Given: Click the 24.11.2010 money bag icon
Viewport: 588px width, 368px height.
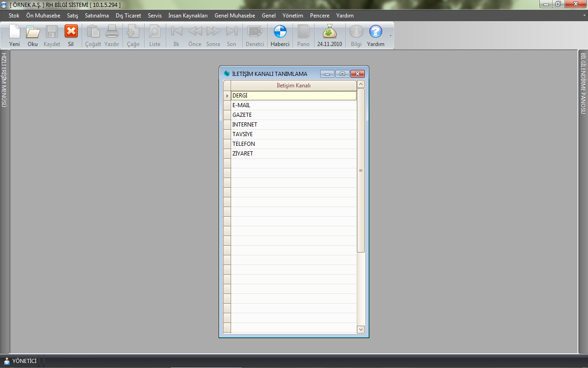Looking at the screenshot, I should point(329,32).
